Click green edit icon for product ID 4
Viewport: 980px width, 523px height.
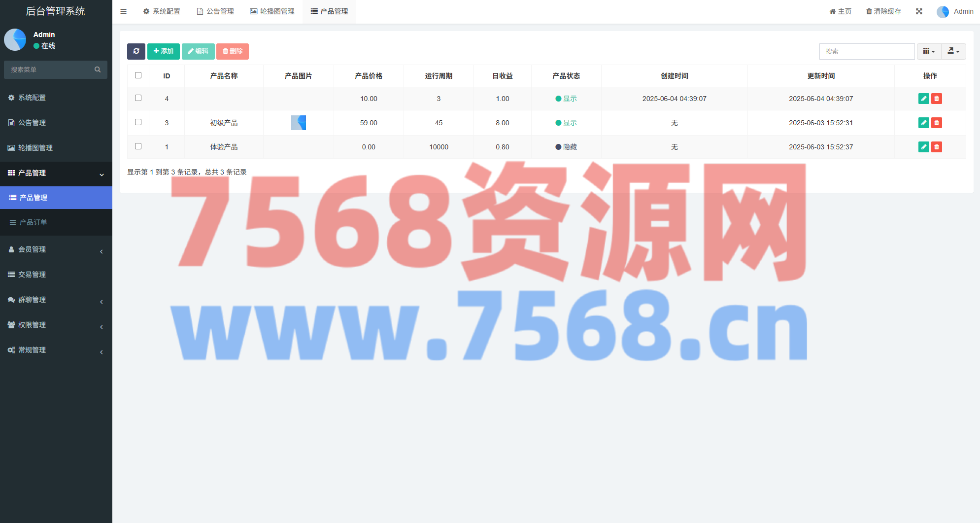(x=923, y=99)
